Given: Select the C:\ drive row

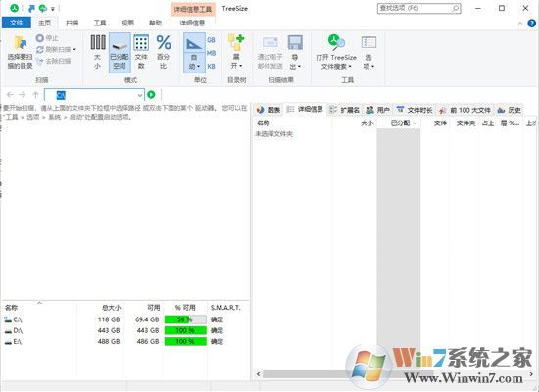Looking at the screenshot, I should click(125, 319).
